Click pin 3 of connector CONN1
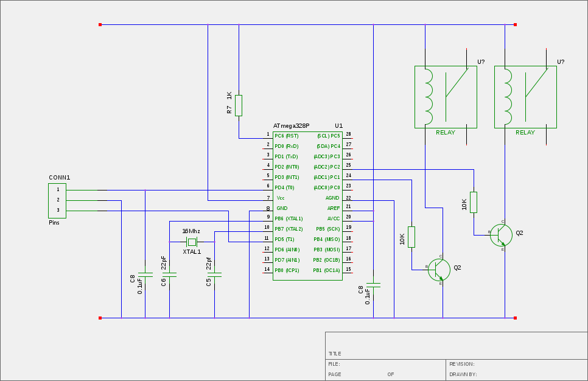 [58, 210]
